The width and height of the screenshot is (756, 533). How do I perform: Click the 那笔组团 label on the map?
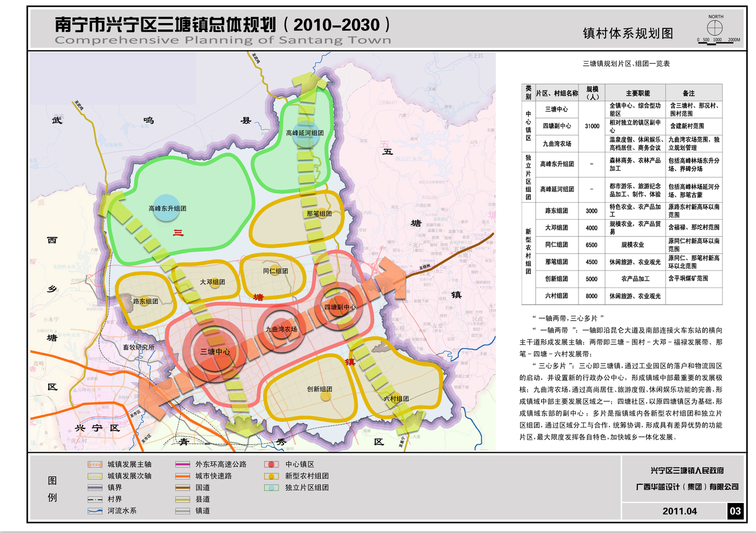coord(319,214)
